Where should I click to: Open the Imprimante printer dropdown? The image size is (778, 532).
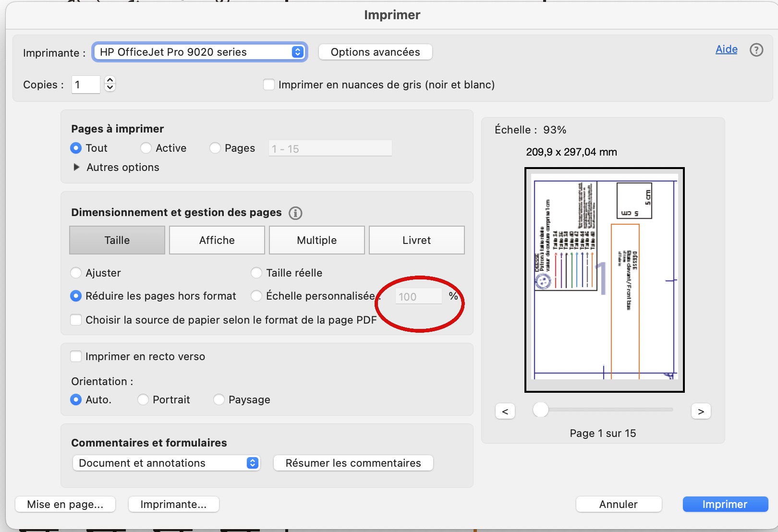point(199,52)
